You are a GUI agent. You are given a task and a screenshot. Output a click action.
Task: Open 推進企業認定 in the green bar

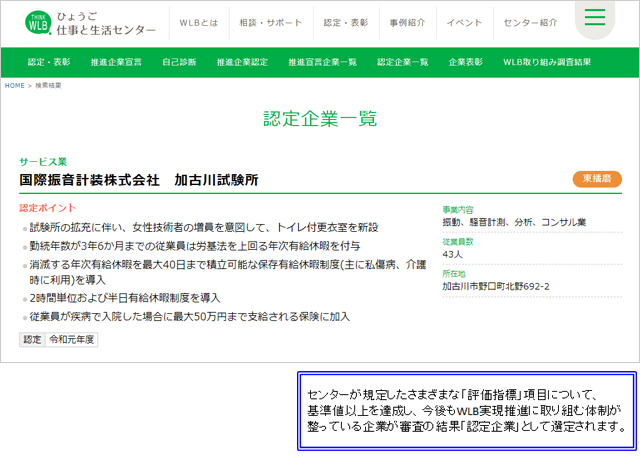click(242, 62)
